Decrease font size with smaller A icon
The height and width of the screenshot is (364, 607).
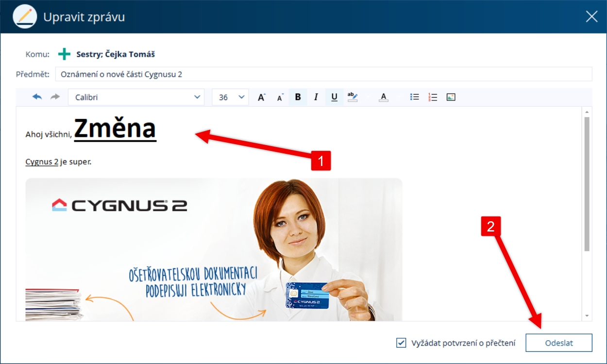click(280, 98)
